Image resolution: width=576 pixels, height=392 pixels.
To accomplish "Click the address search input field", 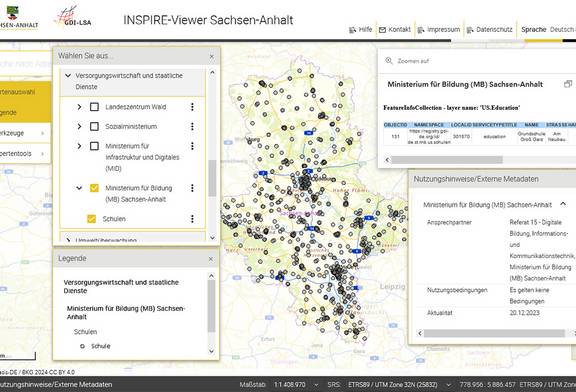I will click(x=25, y=64).
